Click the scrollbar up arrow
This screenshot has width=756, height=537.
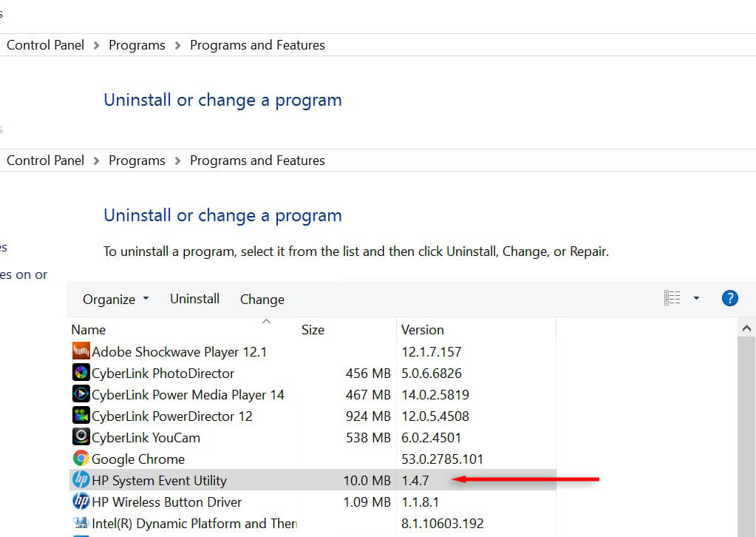746,328
